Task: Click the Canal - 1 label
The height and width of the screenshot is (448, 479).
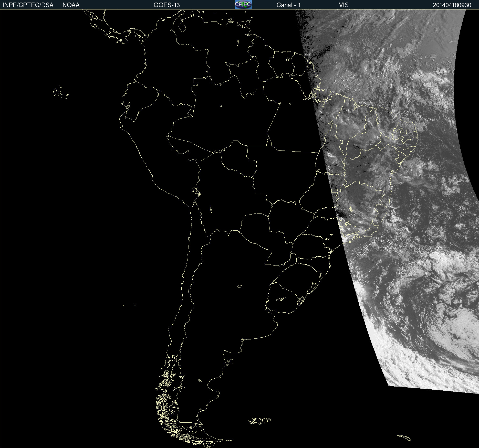Action: pos(289,5)
